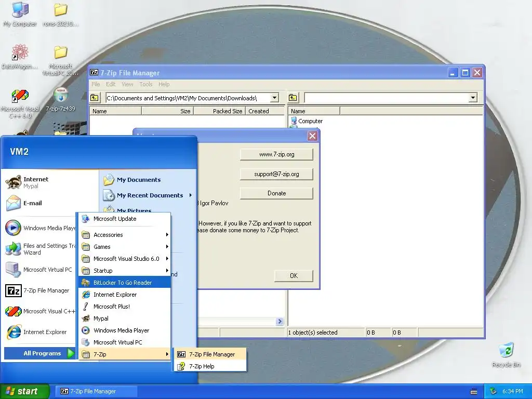Viewport: 532px width, 399px height.
Task: Expand My Recent Documents submenu
Action: 148,195
